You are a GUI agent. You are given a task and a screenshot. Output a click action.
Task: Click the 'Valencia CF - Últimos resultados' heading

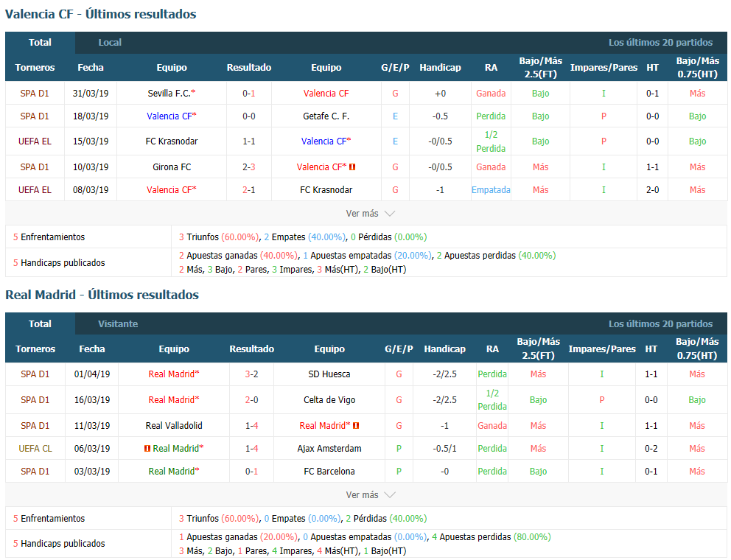coord(101,14)
